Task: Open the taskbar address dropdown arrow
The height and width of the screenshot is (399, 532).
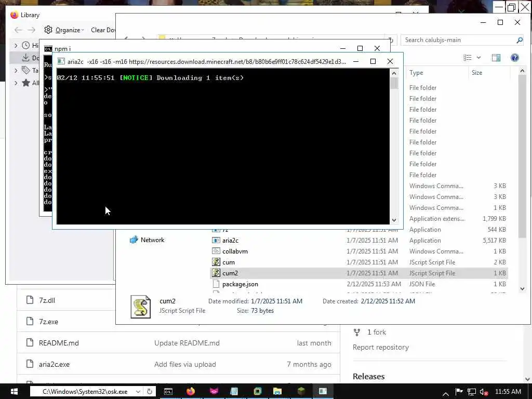Action: point(138,392)
